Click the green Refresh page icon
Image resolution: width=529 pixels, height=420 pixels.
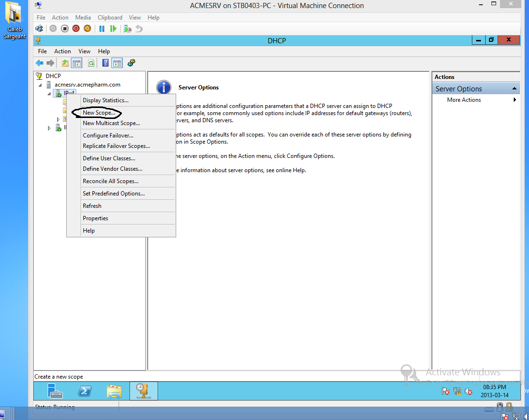pyautogui.click(x=91, y=63)
